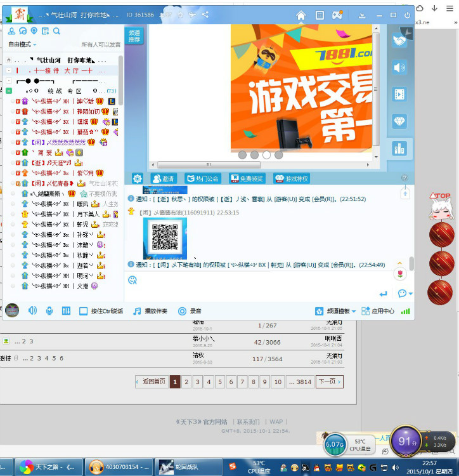
Task: Expand the 十一接待大厅 channel node
Action: click(9, 70)
